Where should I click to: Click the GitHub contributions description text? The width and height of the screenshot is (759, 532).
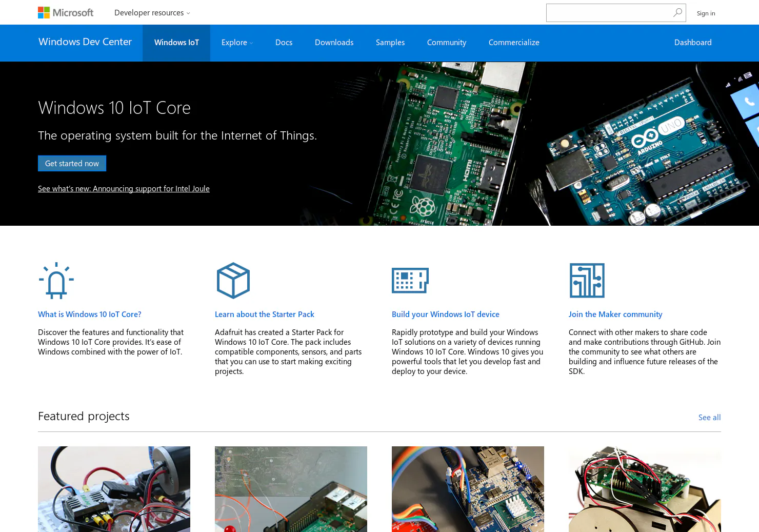645,352
